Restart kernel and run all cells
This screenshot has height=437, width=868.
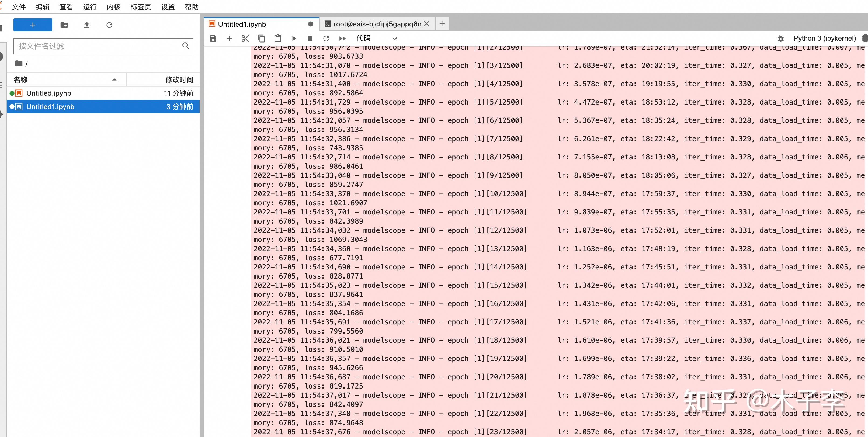pyautogui.click(x=342, y=39)
